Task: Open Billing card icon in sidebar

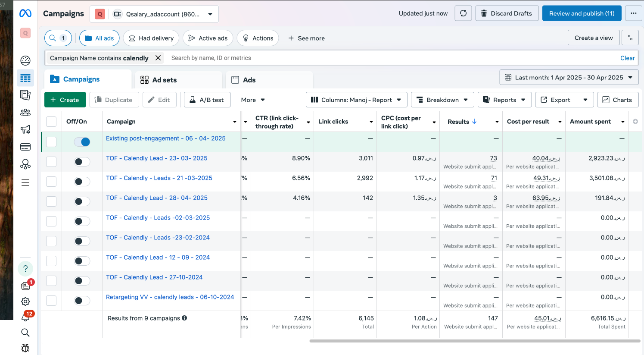Action: [25, 147]
